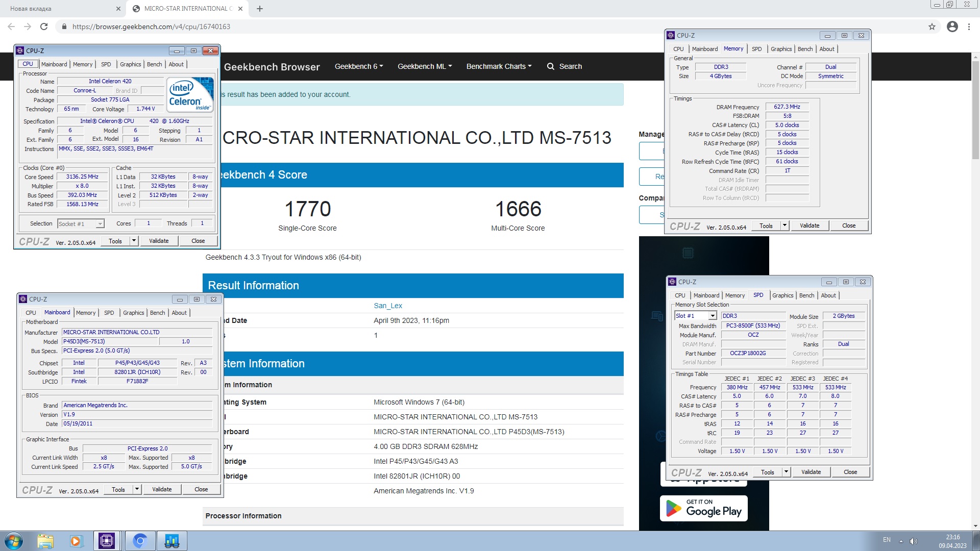
Task: Click the clock in the taskbar
Action: 952,541
